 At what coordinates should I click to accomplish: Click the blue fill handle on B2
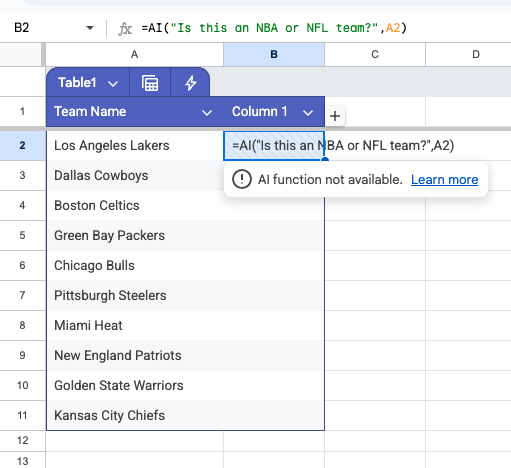[325, 160]
